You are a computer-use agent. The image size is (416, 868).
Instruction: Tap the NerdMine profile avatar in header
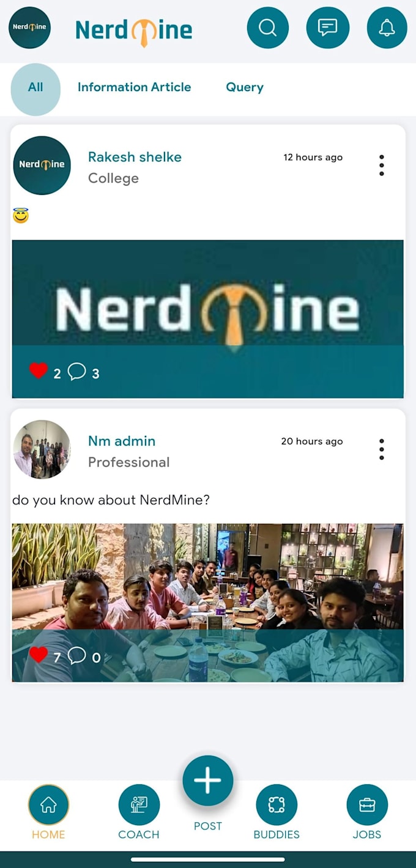(x=29, y=28)
